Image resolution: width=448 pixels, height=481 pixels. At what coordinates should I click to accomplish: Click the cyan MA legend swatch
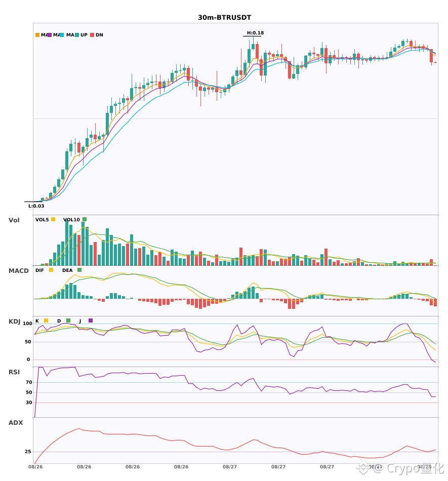point(62,35)
